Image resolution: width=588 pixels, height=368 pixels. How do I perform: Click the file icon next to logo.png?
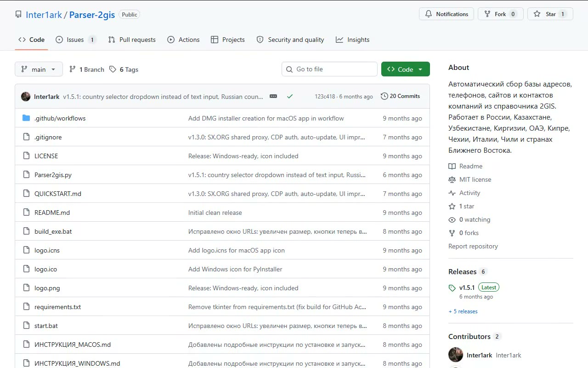(x=26, y=288)
